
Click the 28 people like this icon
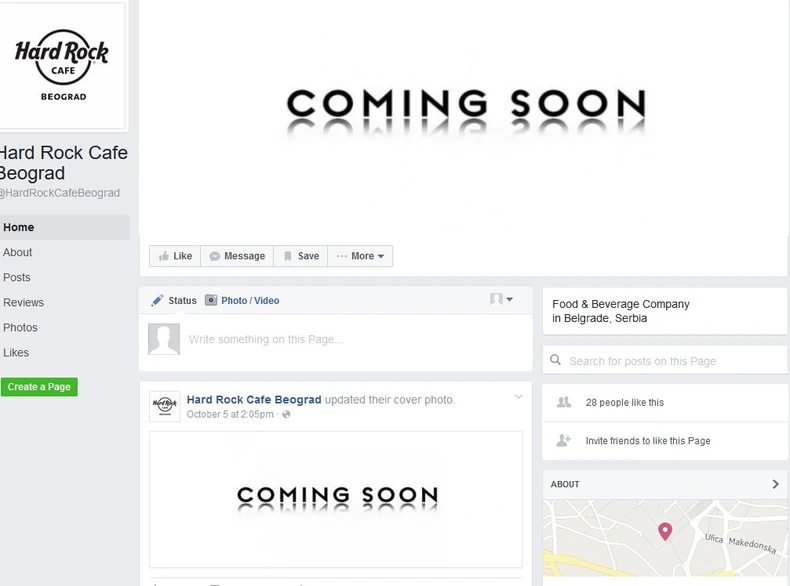(x=564, y=402)
